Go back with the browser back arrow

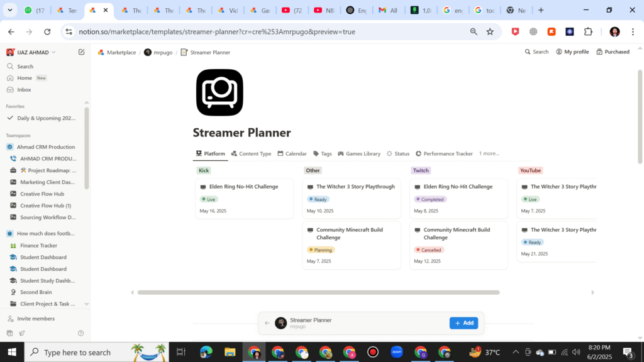11,31
